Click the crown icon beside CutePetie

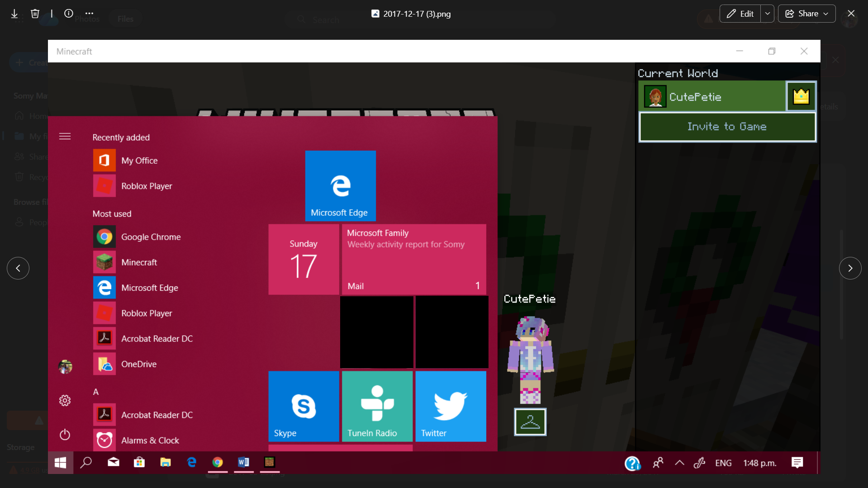801,96
